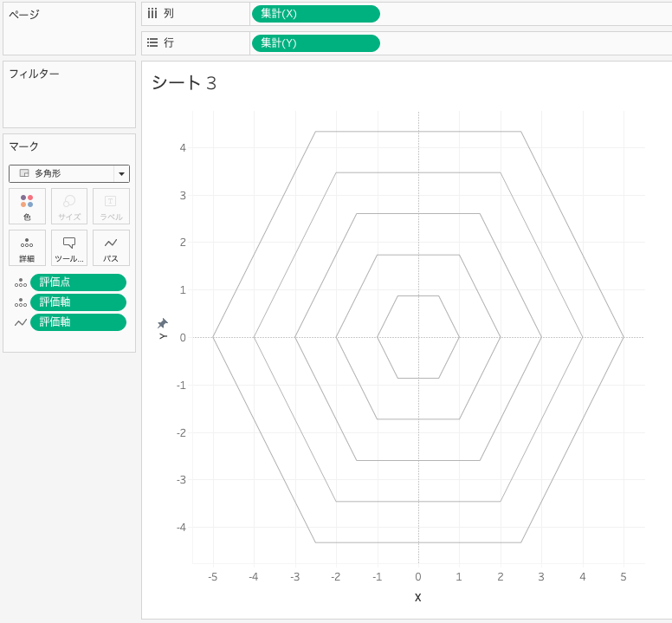Open the 多角形 mark type combo box
This screenshot has height=623, width=672.
62,174
